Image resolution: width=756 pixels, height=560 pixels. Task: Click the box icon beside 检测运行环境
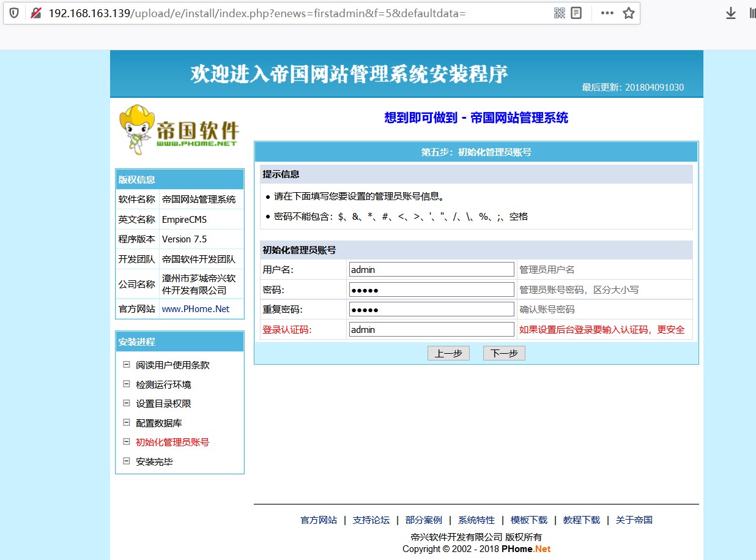[127, 384]
